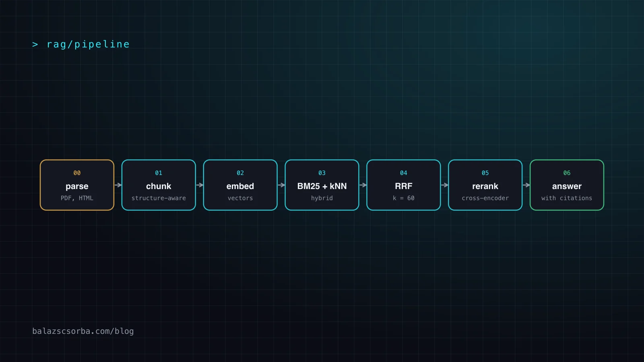Click the 'vectors' subtitle text
644x362 pixels.
tap(240, 198)
